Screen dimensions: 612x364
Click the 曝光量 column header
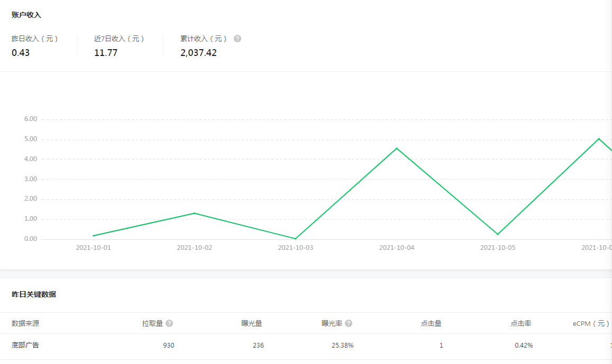coord(251,323)
